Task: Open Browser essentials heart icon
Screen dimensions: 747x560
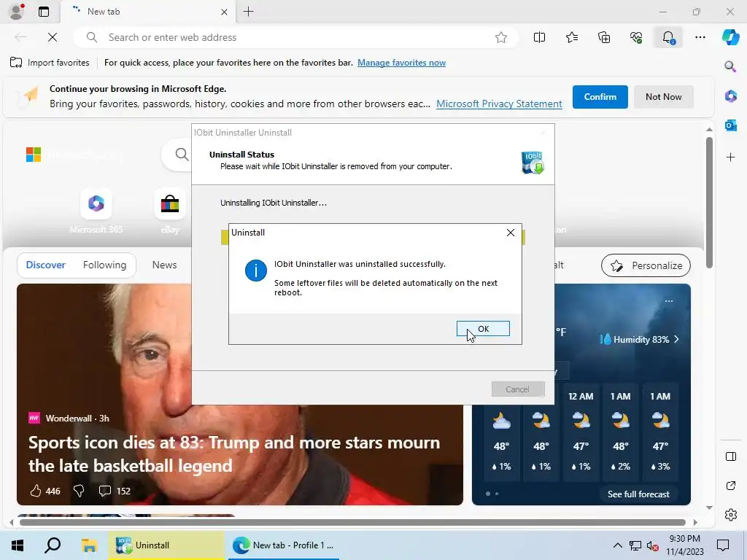Action: coord(636,37)
